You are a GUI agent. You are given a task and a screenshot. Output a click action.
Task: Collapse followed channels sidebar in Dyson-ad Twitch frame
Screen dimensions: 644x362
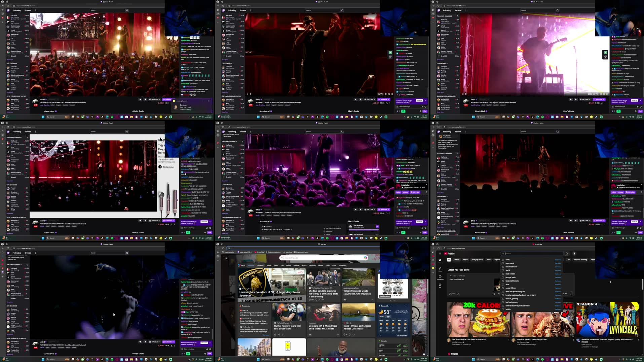27,137
